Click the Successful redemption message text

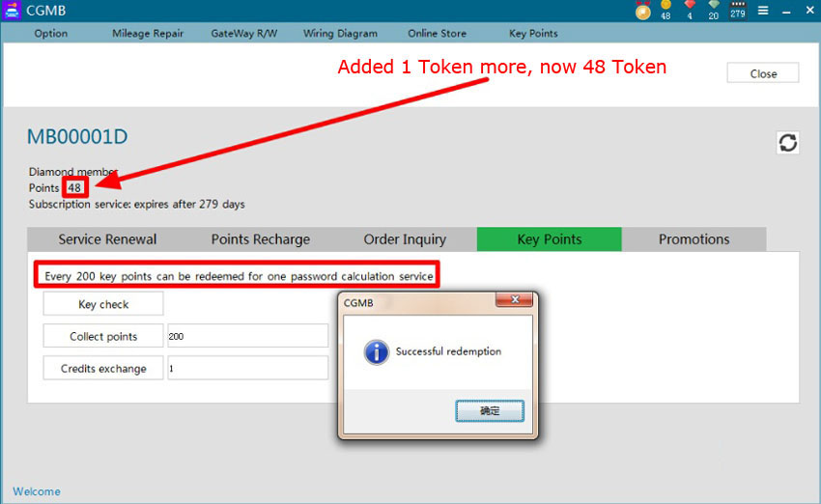click(x=448, y=351)
